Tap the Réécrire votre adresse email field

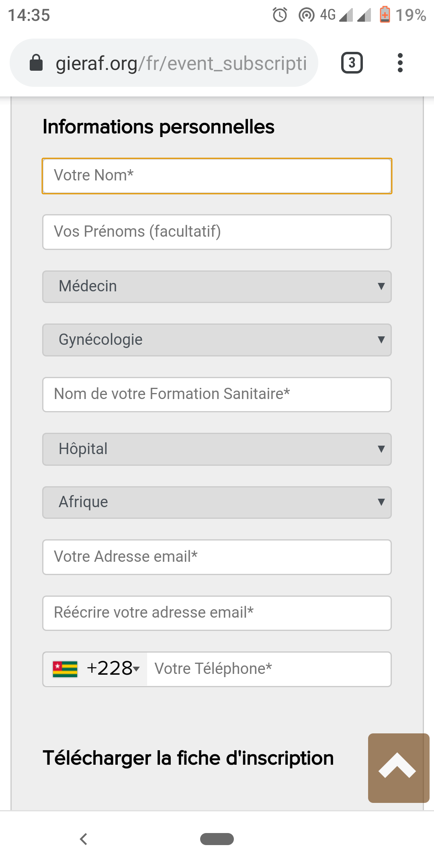tap(217, 613)
